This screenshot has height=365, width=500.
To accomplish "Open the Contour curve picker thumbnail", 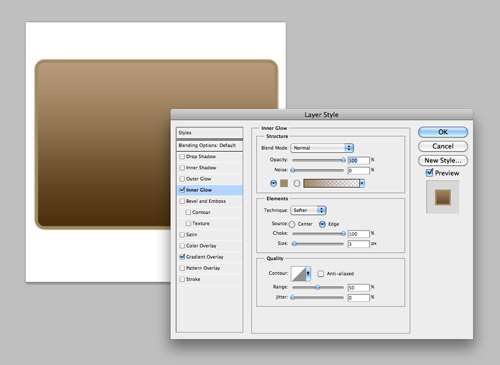I will pos(298,274).
